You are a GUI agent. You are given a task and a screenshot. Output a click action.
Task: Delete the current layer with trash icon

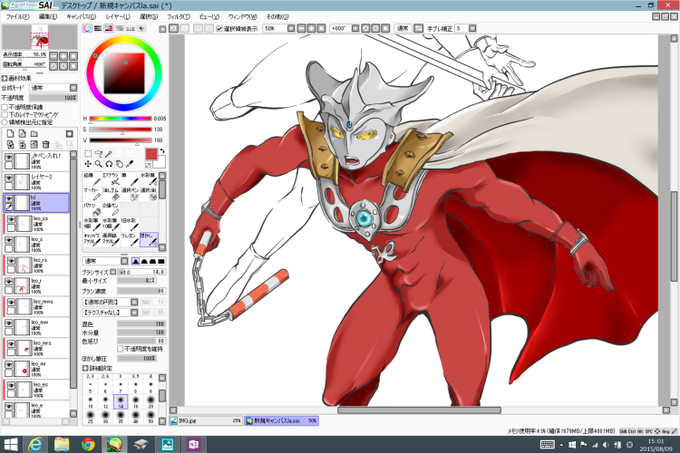tap(46, 144)
